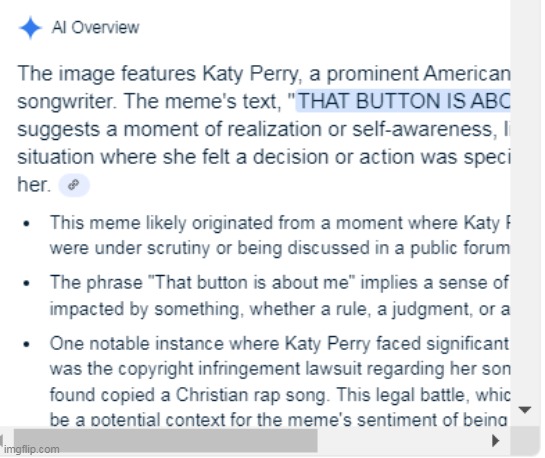
Task: Click the vertical scrollbar down arrow
Action: click(524, 410)
